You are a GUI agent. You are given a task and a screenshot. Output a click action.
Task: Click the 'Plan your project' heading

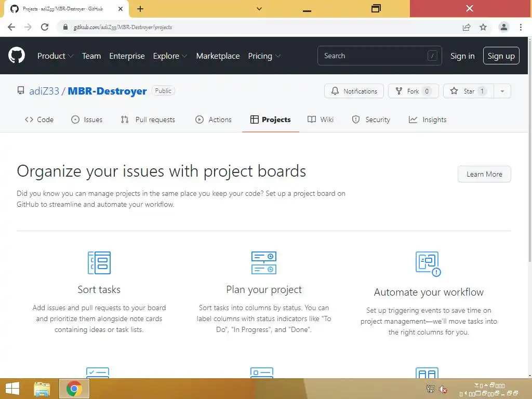264,289
